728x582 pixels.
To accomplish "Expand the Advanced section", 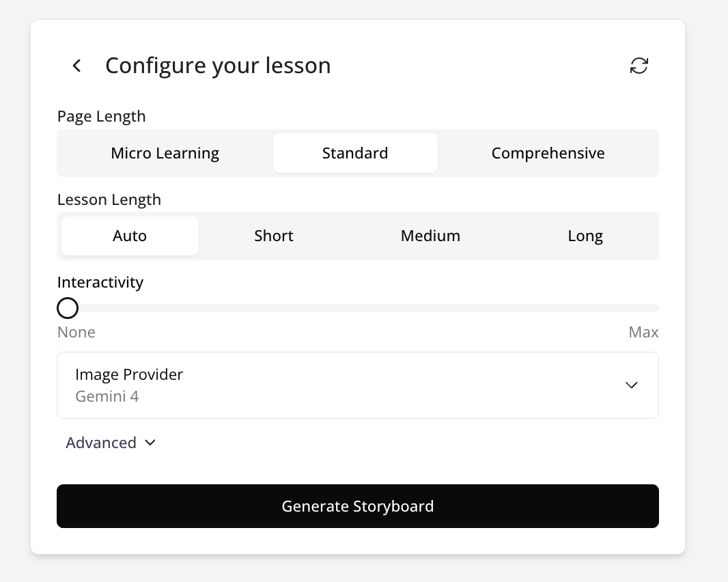I will [x=101, y=443].
